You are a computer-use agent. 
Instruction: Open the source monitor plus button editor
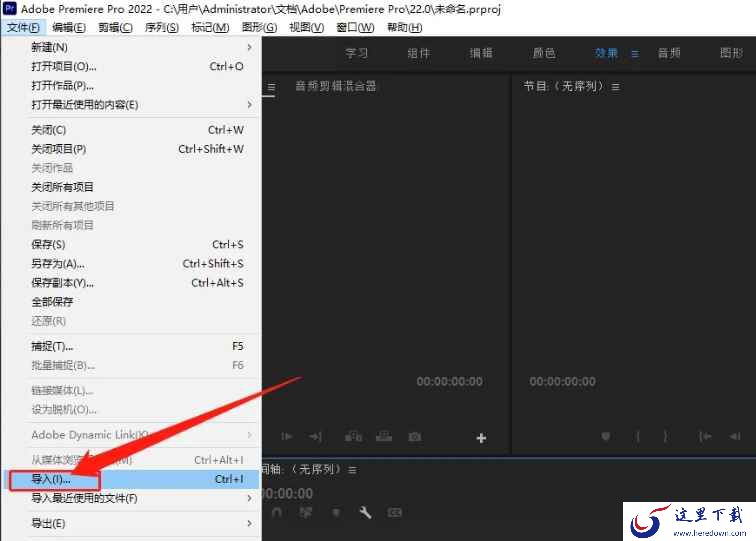(481, 438)
